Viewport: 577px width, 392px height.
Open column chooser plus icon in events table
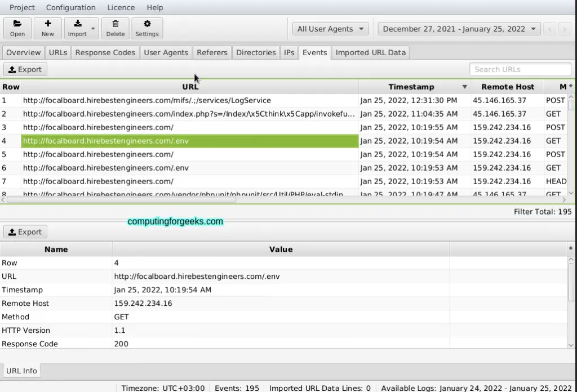(571, 86)
